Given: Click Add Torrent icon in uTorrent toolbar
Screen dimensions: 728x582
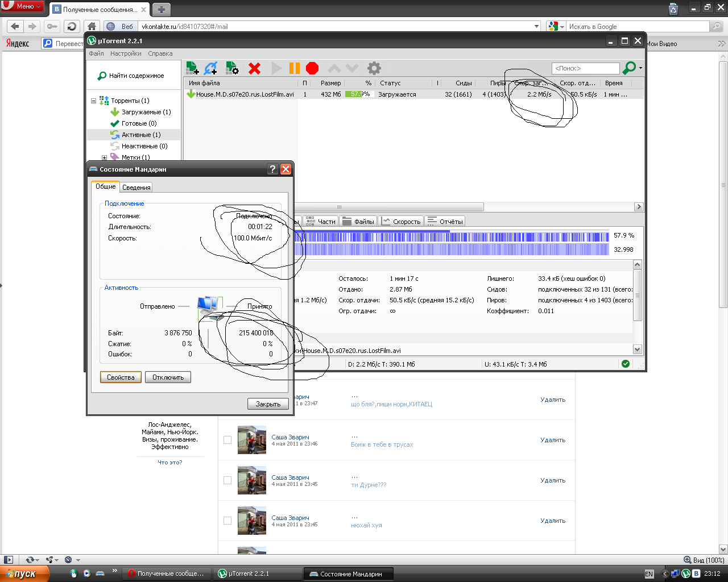Looking at the screenshot, I should click(x=193, y=68).
